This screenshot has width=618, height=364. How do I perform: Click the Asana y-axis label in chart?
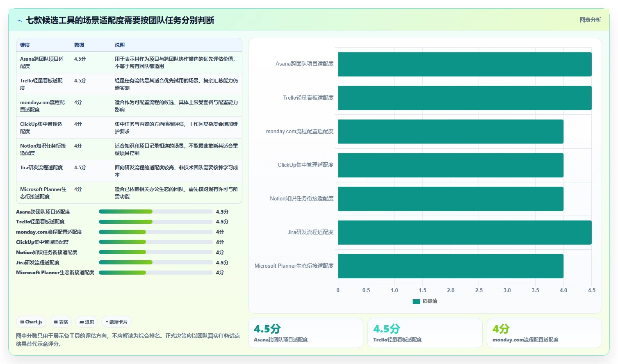(304, 64)
